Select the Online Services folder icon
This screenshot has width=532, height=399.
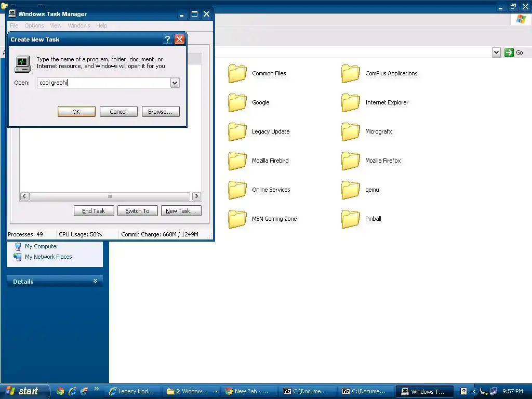pos(237,190)
